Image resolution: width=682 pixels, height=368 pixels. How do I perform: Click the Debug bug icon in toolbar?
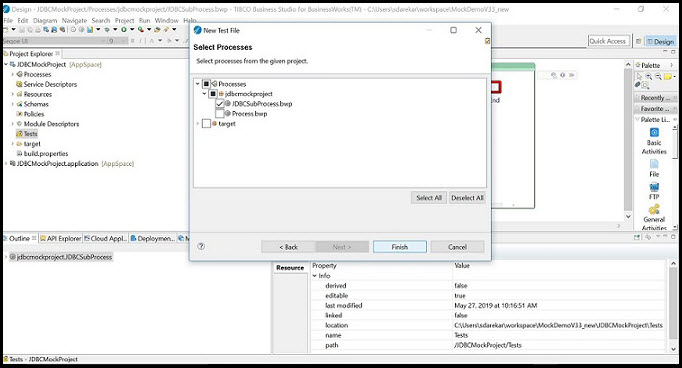(x=107, y=30)
